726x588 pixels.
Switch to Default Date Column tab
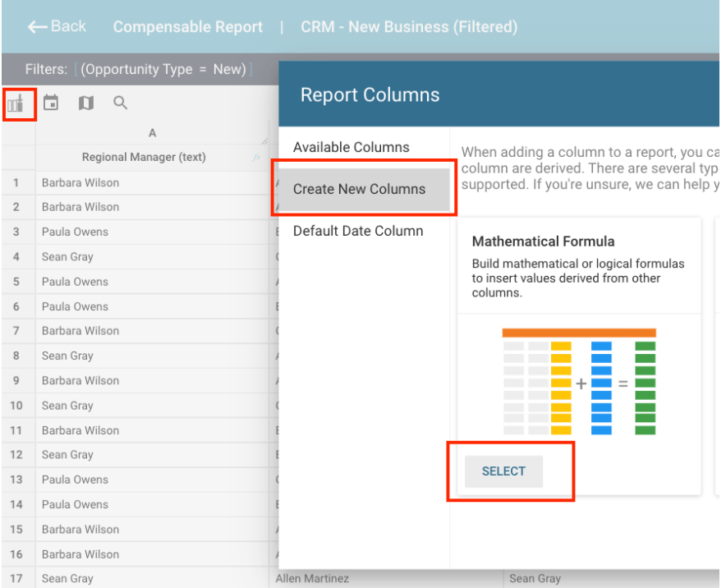tap(358, 231)
